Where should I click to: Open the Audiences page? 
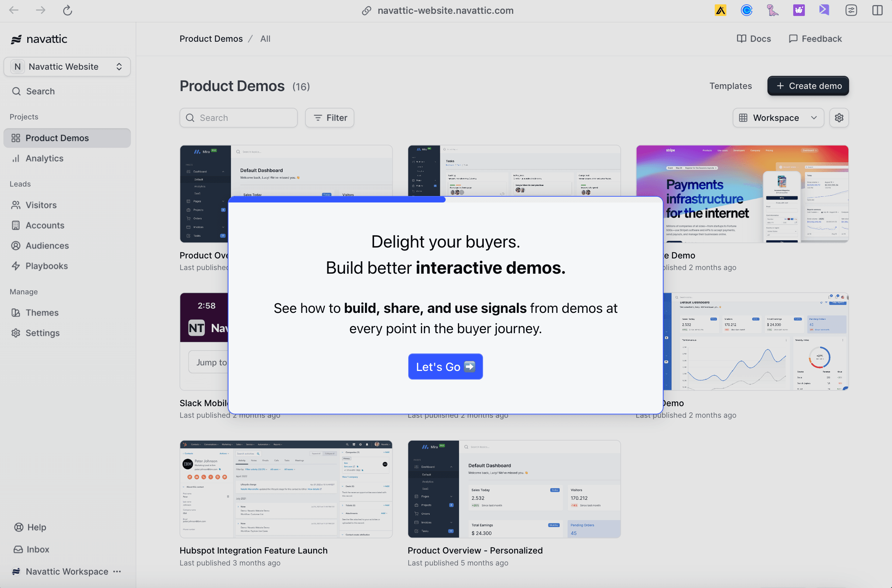pos(46,245)
